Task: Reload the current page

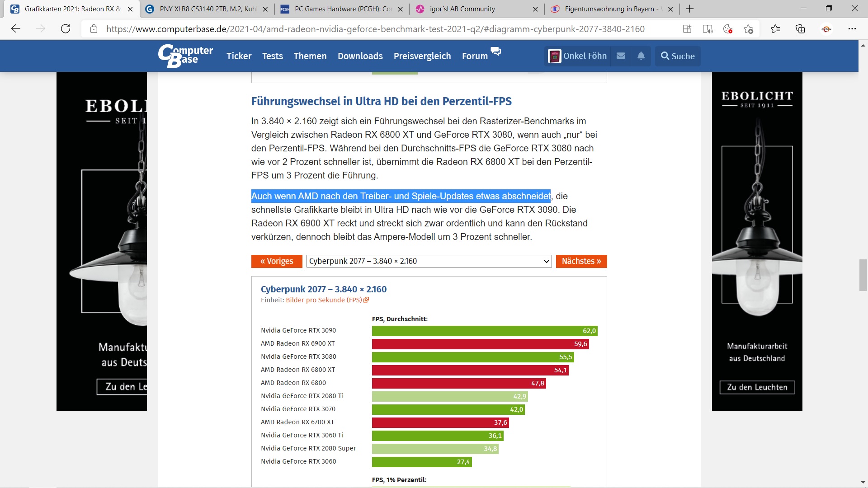Action: [x=66, y=29]
